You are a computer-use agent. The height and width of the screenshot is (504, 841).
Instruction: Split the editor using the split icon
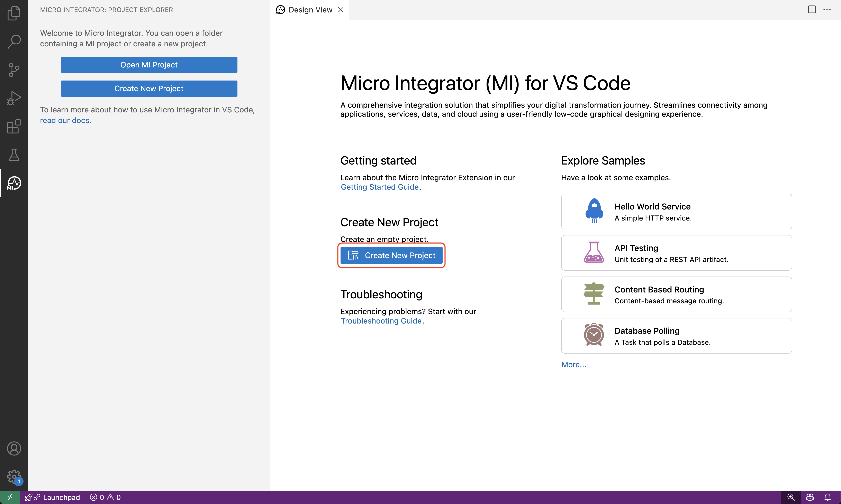811,10
